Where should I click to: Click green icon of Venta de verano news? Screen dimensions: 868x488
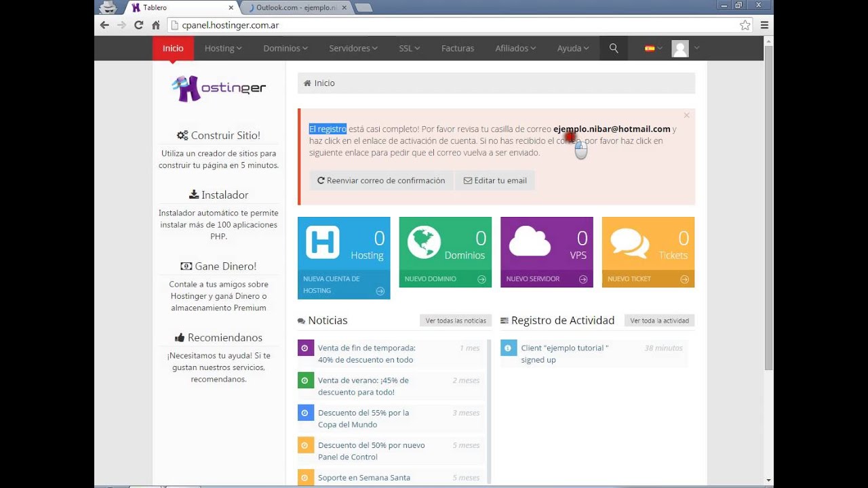pos(306,380)
